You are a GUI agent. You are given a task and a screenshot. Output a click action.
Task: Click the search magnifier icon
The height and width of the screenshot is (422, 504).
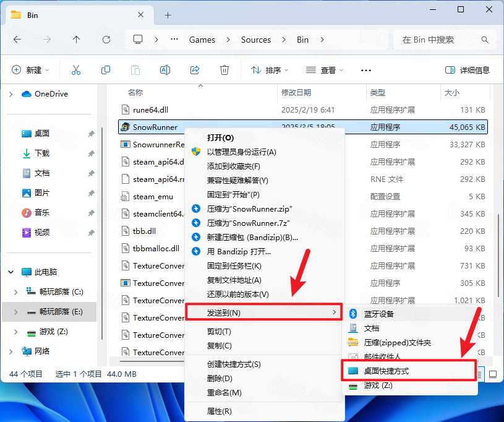(x=485, y=40)
